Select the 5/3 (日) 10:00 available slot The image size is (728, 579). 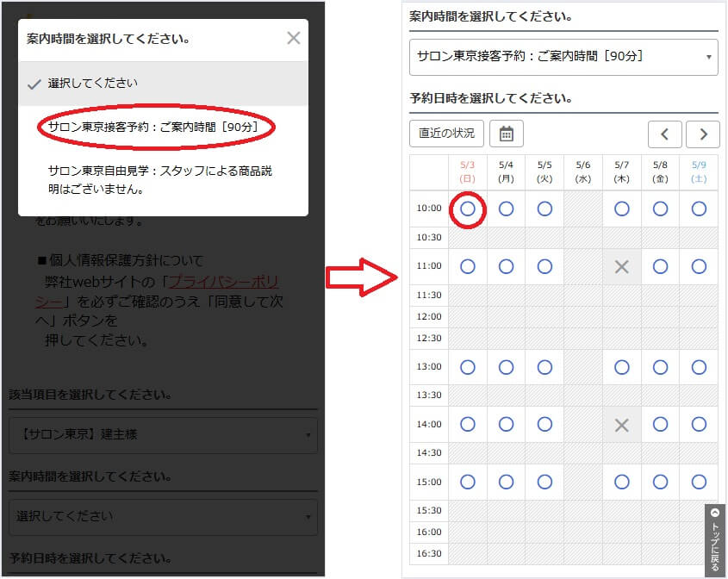point(468,209)
